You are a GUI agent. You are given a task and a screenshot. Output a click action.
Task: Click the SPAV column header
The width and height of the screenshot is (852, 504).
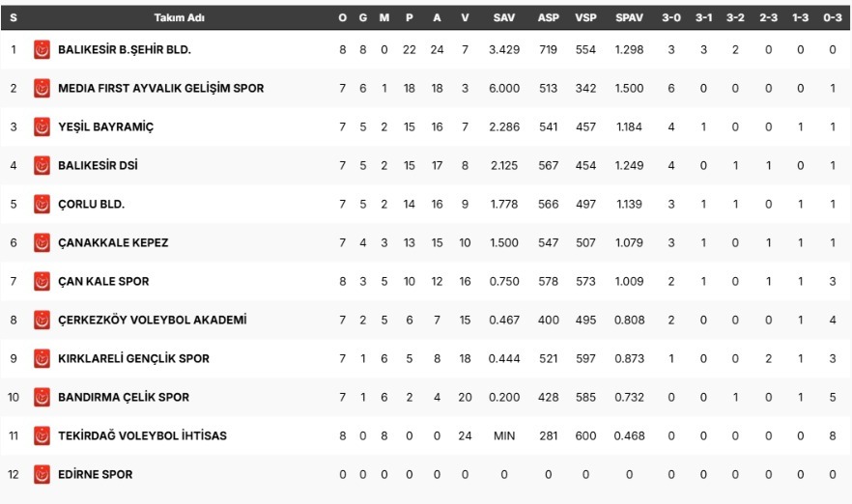pos(630,17)
